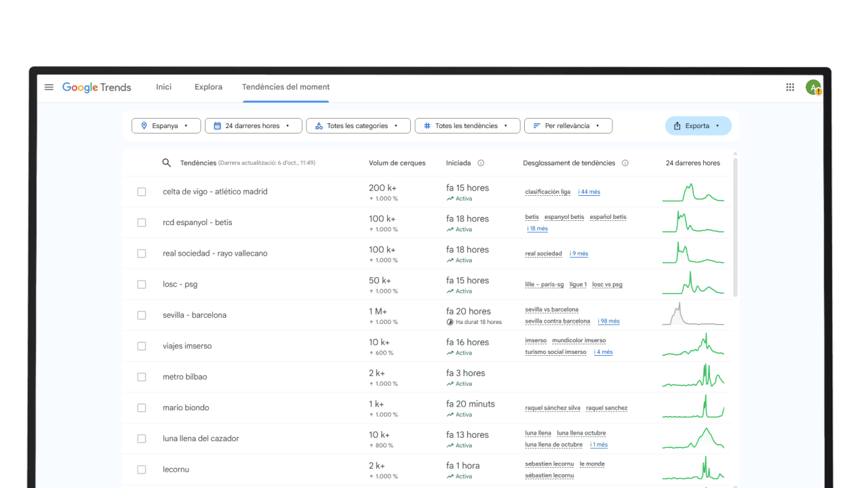Click trend chart for sevilla - barcelona

(692, 315)
